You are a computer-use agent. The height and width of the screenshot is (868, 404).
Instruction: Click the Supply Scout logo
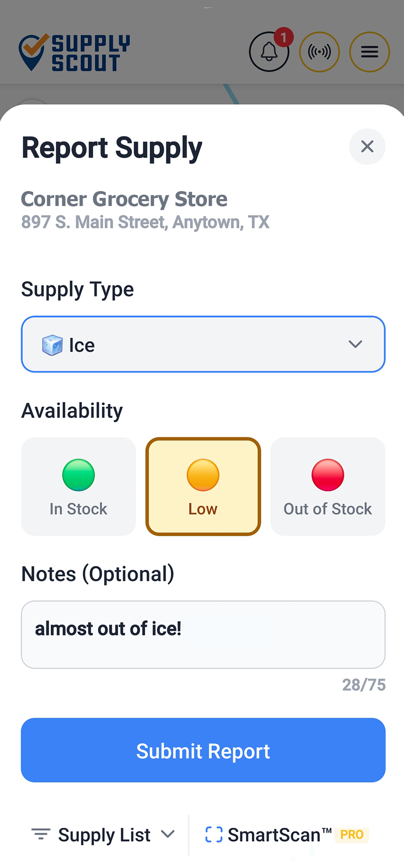tap(74, 53)
